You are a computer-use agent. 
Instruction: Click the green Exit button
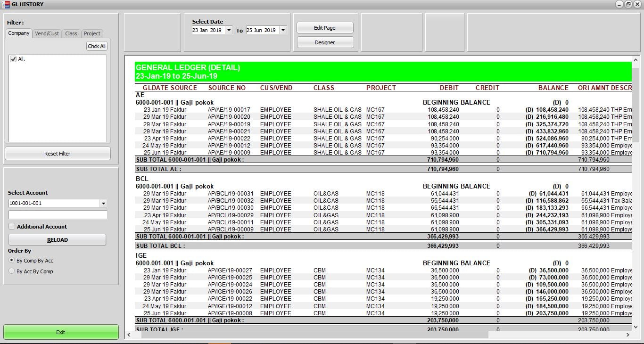pyautogui.click(x=61, y=332)
